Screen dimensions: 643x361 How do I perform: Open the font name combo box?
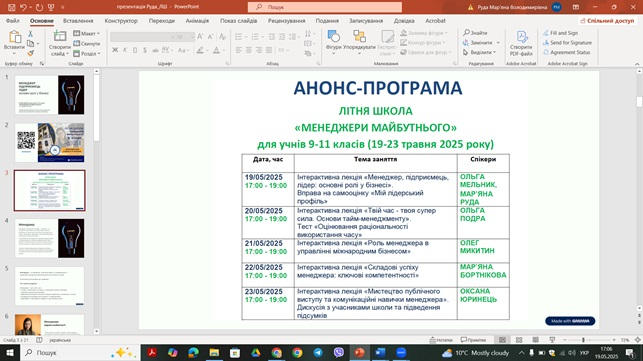(143, 37)
